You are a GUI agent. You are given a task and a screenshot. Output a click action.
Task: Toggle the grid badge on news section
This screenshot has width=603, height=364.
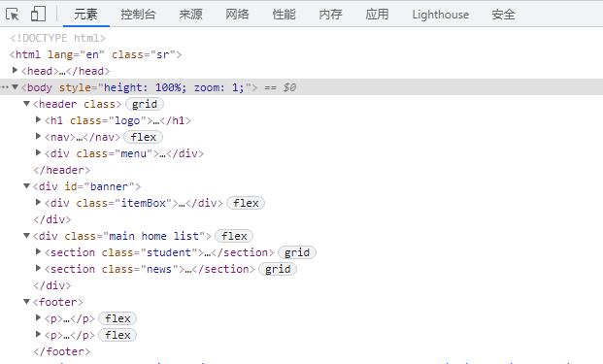tap(278, 269)
